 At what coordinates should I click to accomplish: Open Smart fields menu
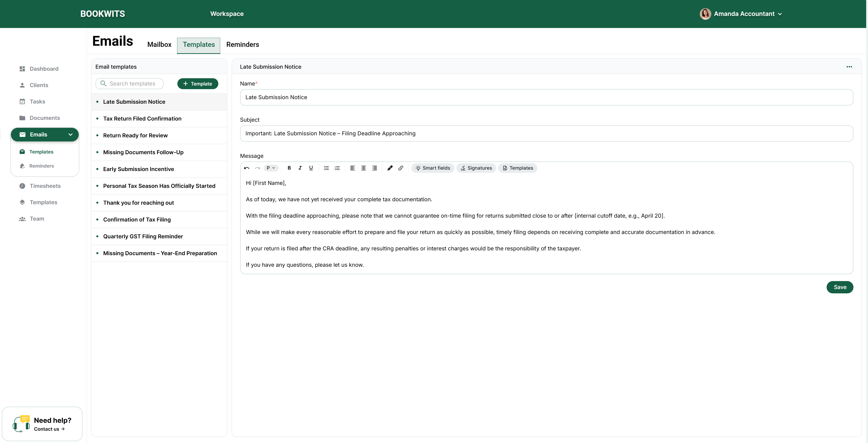pos(433,168)
